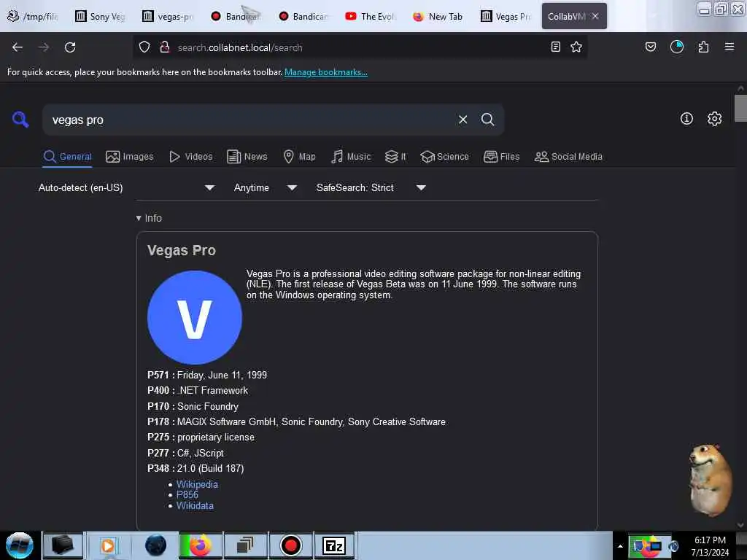
Task: Switch to the YouTube The Evol tab
Action: (370, 16)
